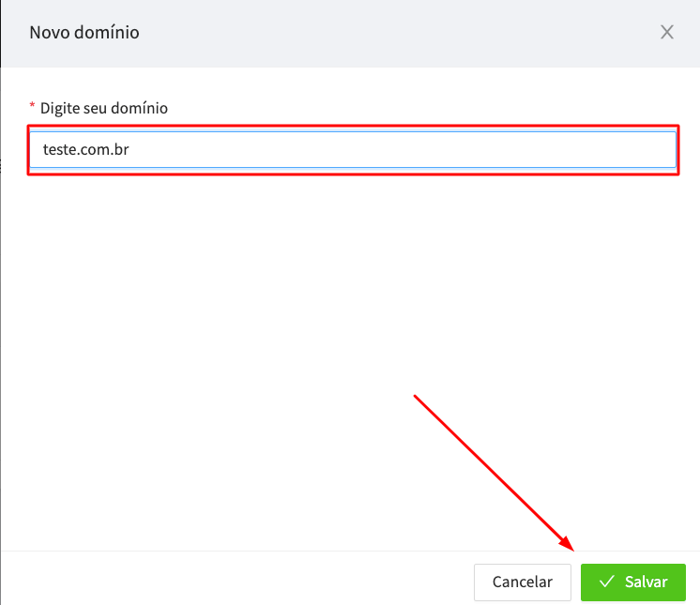Close the Novo domínio dialog
This screenshot has width=700, height=605.
click(667, 32)
